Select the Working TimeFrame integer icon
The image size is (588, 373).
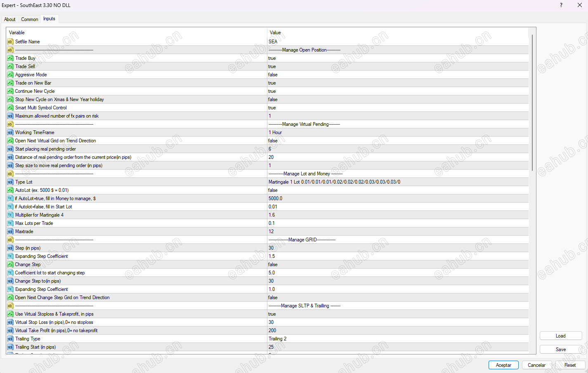coord(10,132)
